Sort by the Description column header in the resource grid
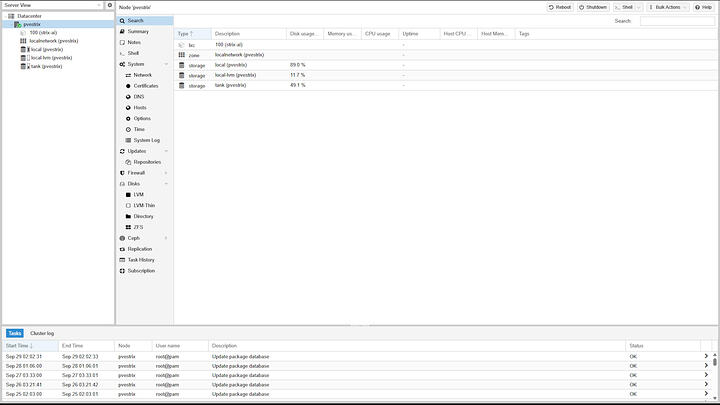The width and height of the screenshot is (720, 405). click(x=249, y=34)
